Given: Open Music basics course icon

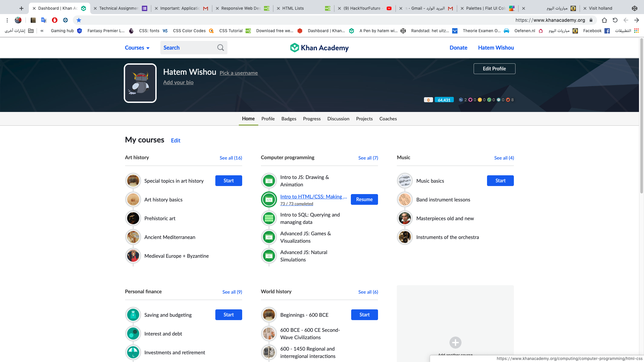Looking at the screenshot, I should [405, 181].
